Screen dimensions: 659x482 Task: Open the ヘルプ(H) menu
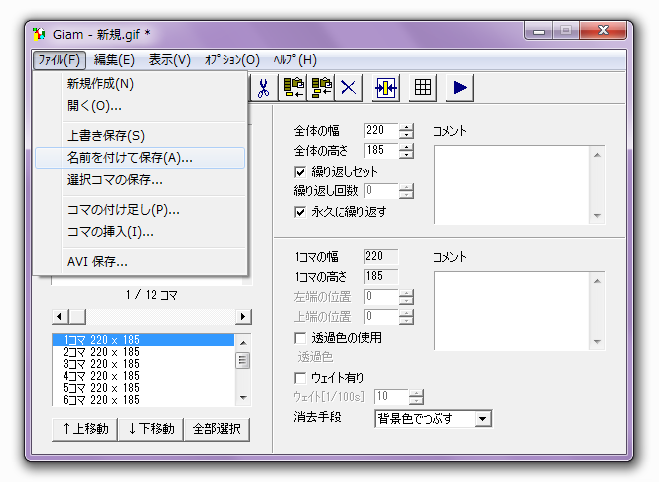coord(295,60)
